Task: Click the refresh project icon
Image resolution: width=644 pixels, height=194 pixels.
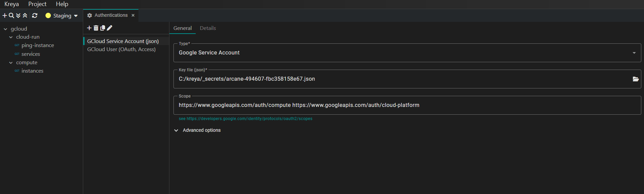Action: pyautogui.click(x=35, y=16)
